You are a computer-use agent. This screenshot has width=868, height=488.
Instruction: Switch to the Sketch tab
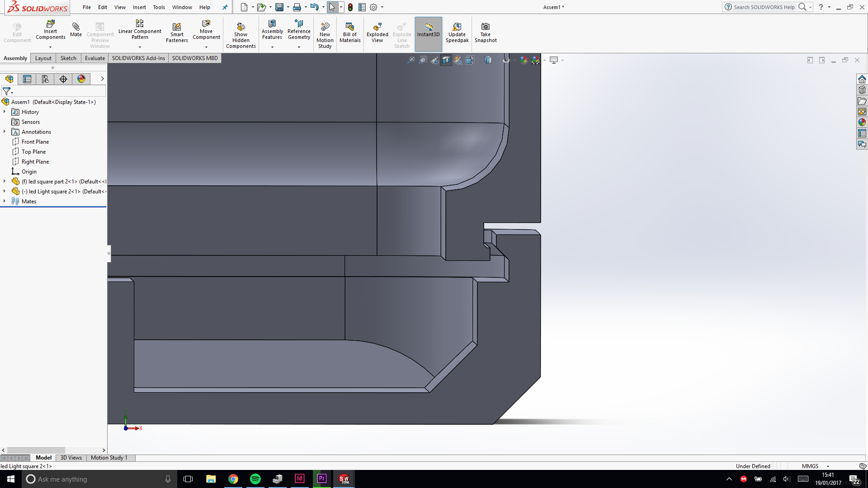68,58
